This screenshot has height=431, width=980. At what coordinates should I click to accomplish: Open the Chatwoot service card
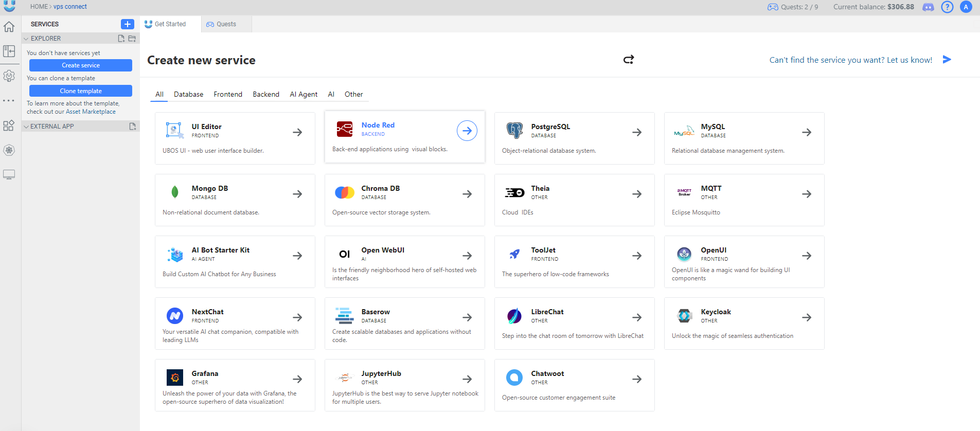pos(575,385)
